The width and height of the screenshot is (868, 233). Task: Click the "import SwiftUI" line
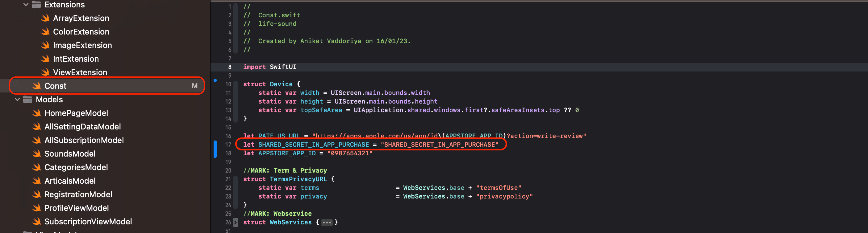[x=269, y=67]
